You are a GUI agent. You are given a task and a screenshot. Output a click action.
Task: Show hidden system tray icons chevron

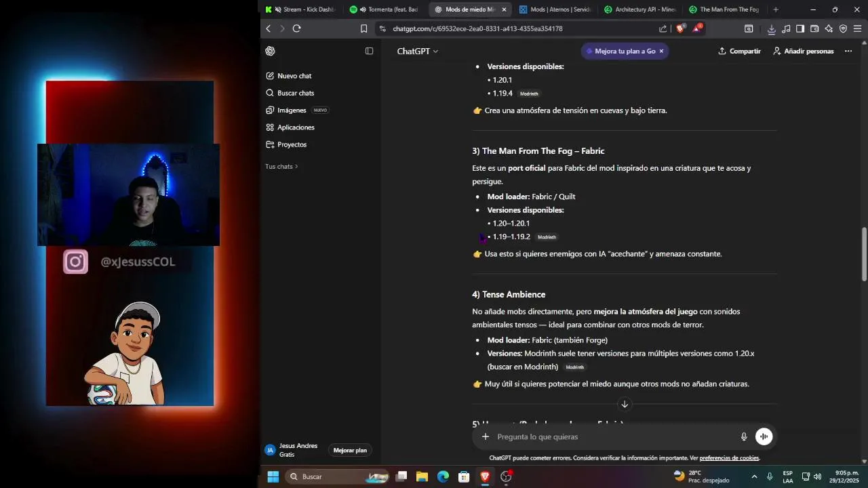click(x=754, y=476)
